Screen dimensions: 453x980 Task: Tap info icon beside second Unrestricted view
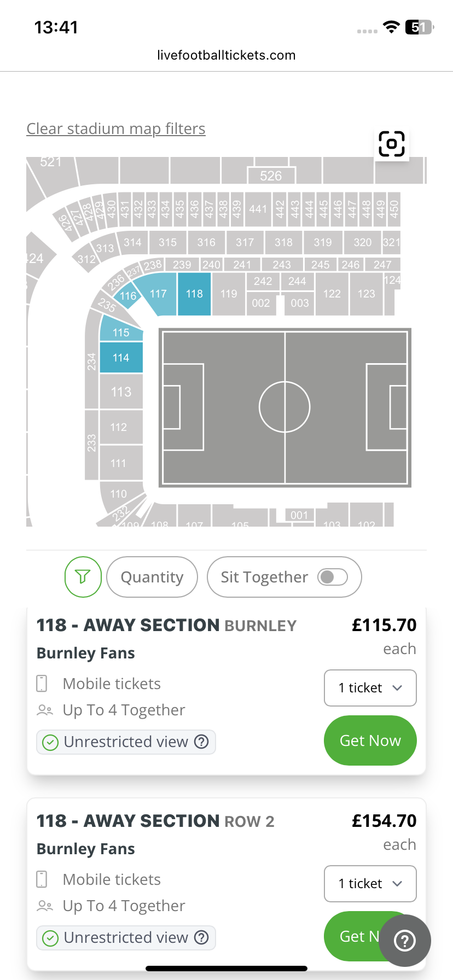tap(202, 937)
